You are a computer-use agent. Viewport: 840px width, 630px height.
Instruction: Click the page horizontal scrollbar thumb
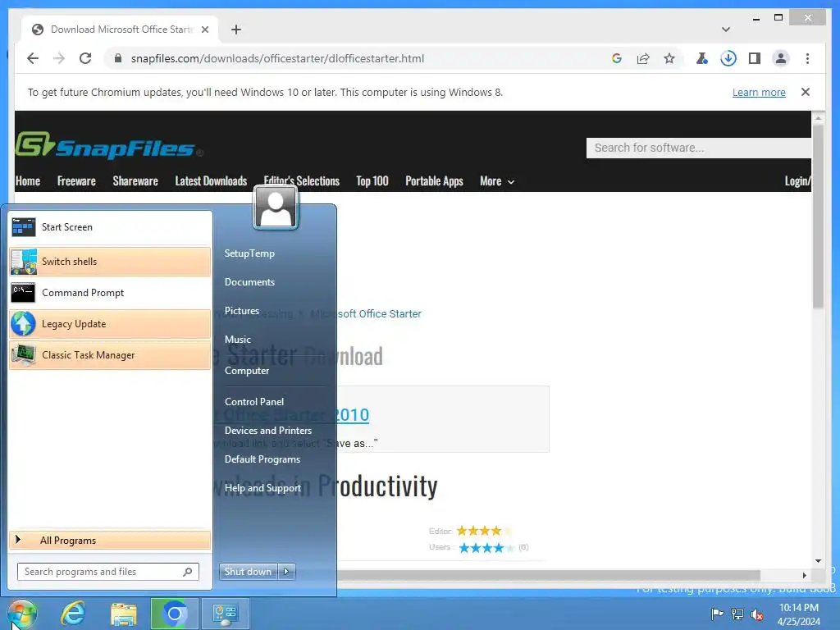(x=548, y=575)
